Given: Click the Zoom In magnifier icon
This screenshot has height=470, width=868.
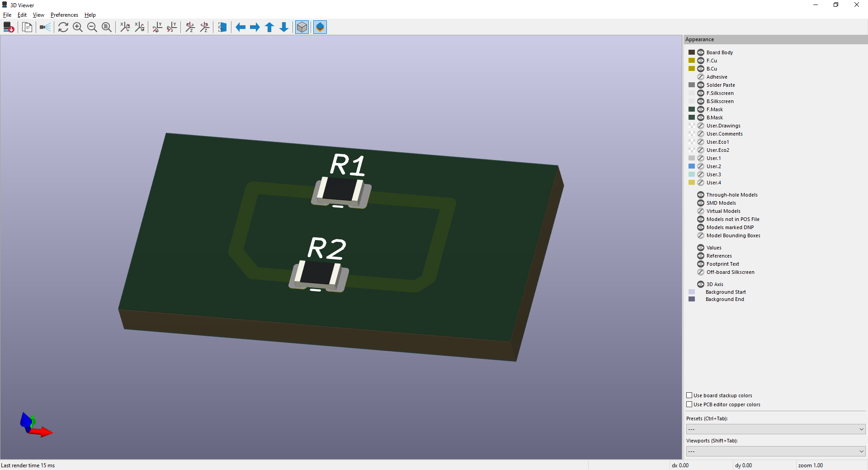Looking at the screenshot, I should pos(78,28).
